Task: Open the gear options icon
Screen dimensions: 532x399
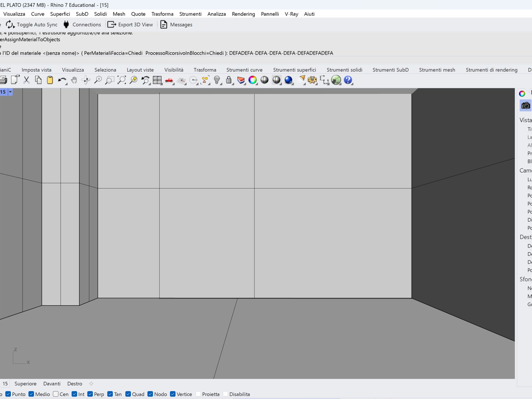Action: pos(312,80)
